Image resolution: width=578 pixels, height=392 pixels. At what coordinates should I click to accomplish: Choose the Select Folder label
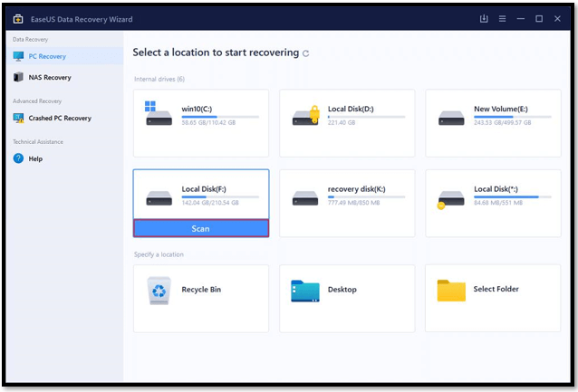[x=496, y=289]
